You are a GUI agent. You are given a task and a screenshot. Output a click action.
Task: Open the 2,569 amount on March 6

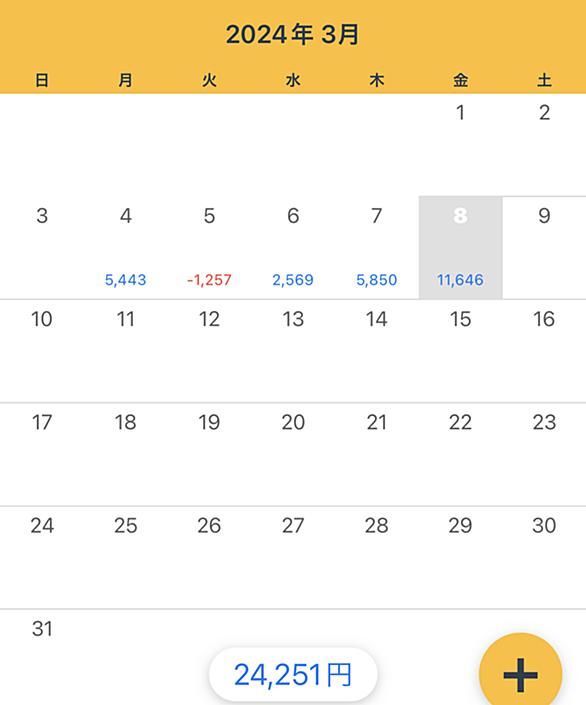pyautogui.click(x=293, y=280)
